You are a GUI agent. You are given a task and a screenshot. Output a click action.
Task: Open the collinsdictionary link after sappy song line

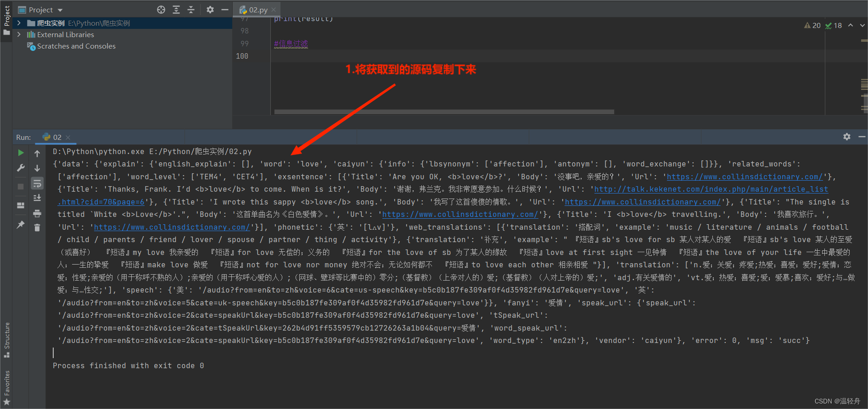click(x=643, y=202)
